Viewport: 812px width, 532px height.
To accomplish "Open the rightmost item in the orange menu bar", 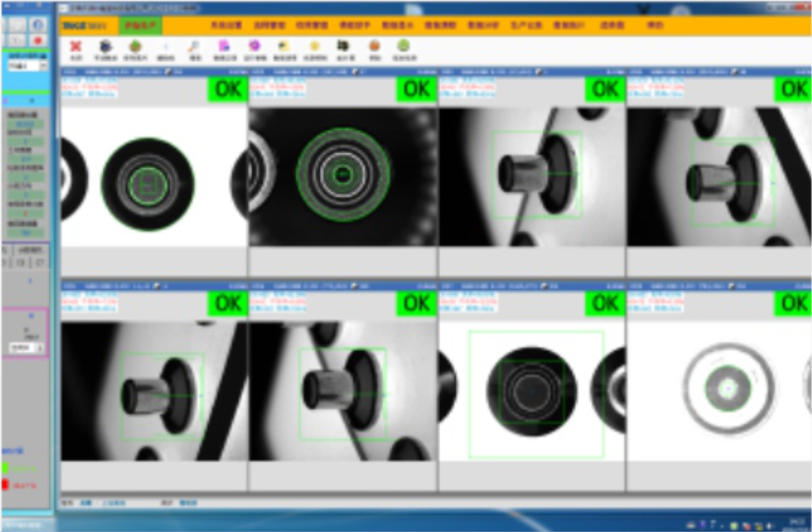I will 655,25.
